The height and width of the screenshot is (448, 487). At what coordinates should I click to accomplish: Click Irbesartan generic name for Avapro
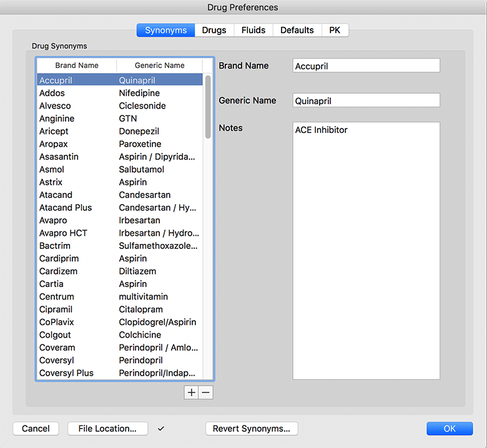click(x=139, y=220)
